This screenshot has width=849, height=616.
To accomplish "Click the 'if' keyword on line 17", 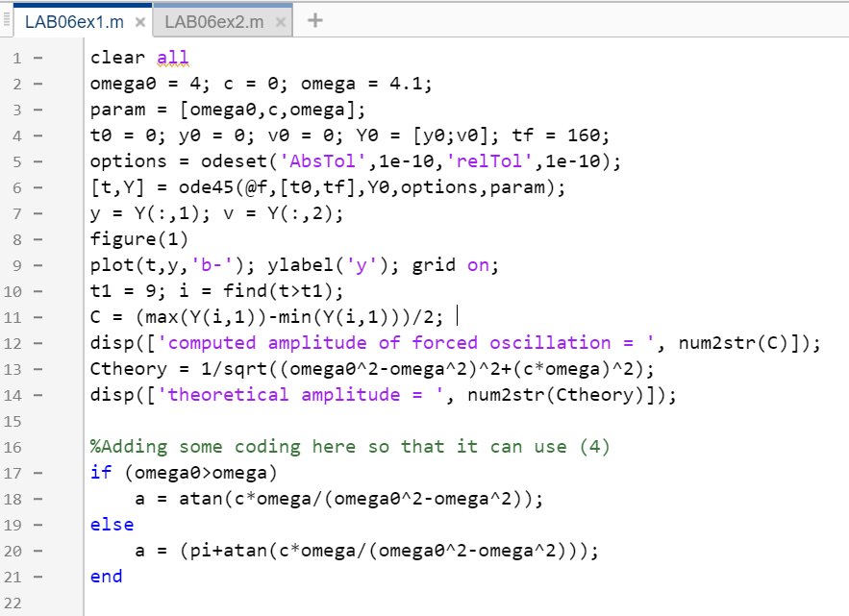I will 101,473.
